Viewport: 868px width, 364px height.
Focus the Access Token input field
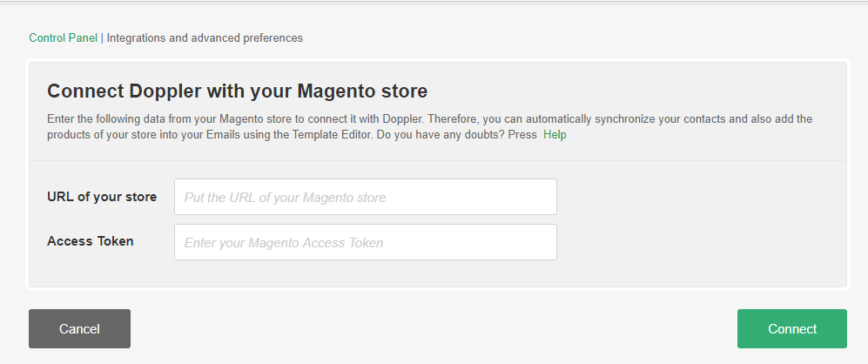(x=366, y=242)
